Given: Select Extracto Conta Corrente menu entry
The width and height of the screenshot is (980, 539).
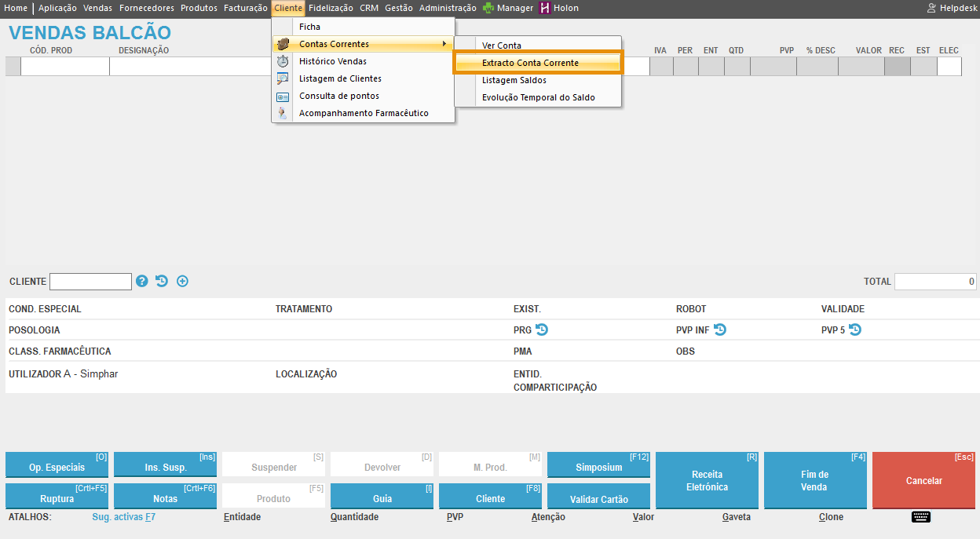Looking at the screenshot, I should coord(530,63).
